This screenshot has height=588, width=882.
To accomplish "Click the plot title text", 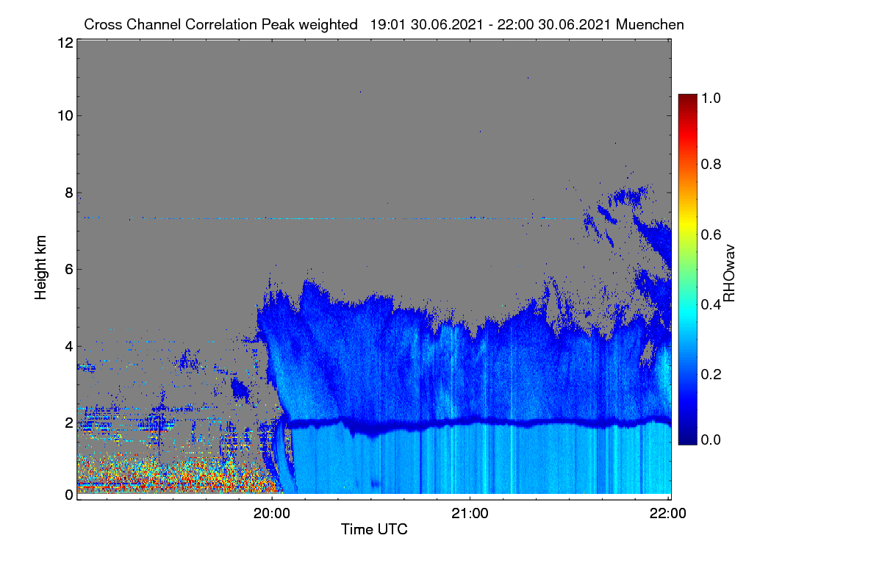I will (x=384, y=24).
